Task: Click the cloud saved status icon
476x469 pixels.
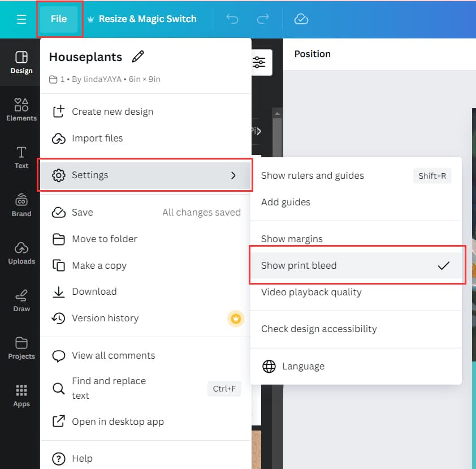Action: click(x=301, y=19)
